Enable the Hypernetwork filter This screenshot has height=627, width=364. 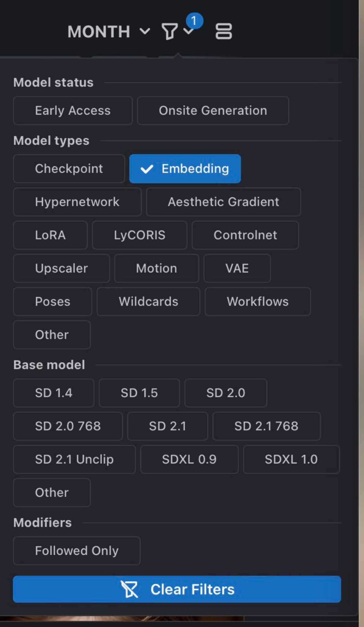click(x=77, y=202)
